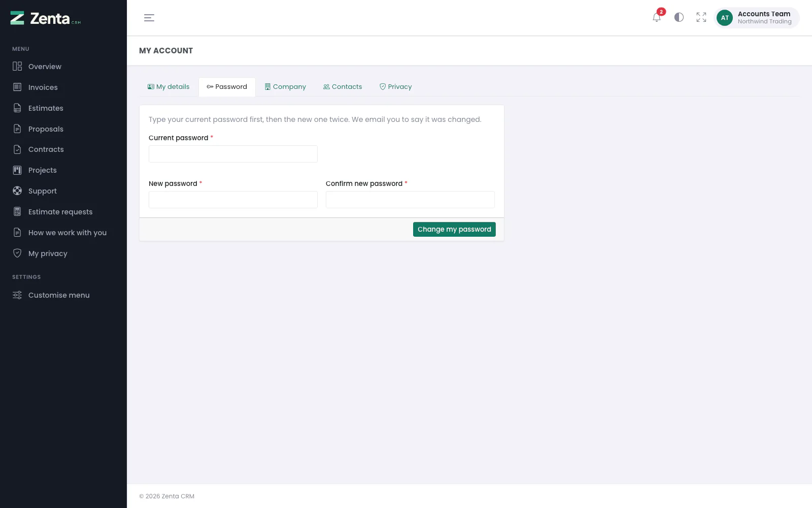Focus Confirm new password field

coord(410,200)
